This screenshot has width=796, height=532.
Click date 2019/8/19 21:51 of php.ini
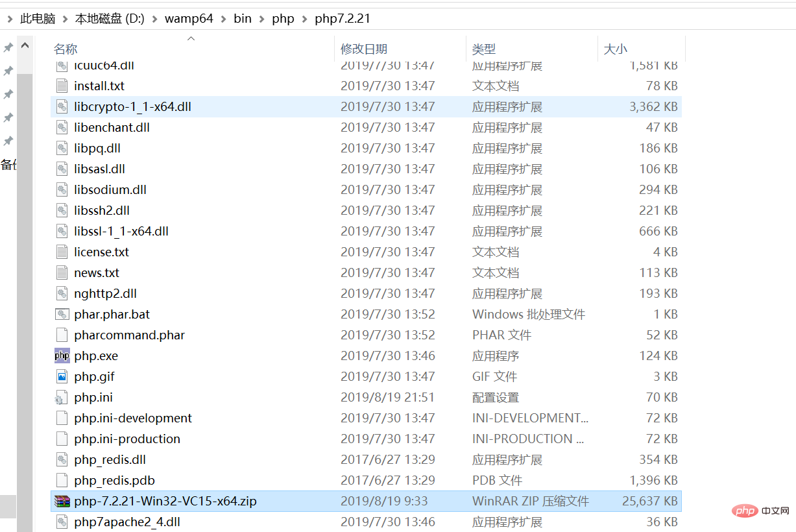[x=387, y=397]
